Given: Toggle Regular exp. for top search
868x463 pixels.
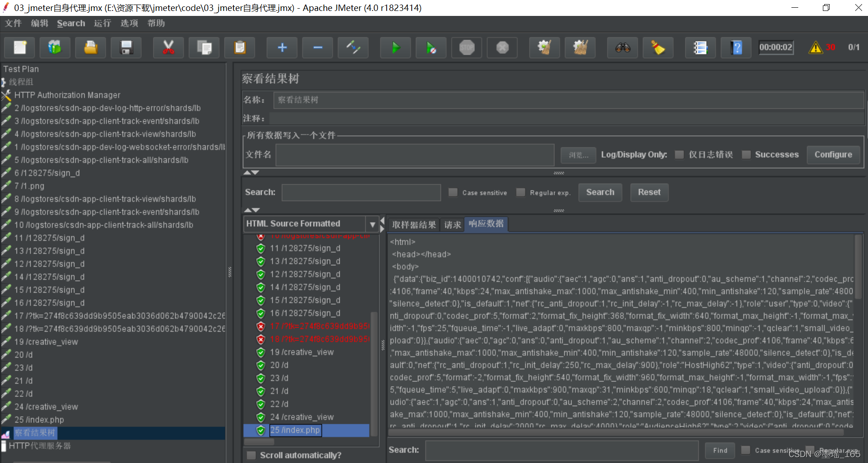Looking at the screenshot, I should click(521, 192).
